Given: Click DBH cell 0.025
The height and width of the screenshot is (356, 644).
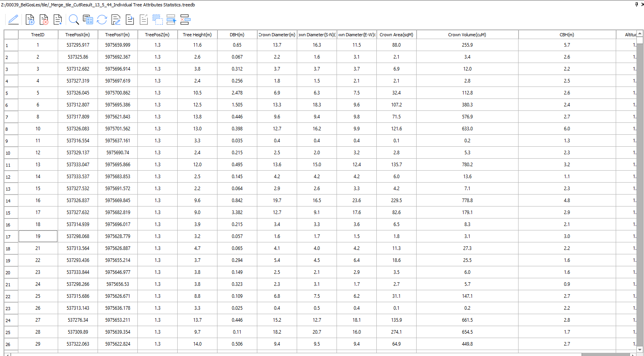Looking at the screenshot, I should pyautogui.click(x=237, y=308).
